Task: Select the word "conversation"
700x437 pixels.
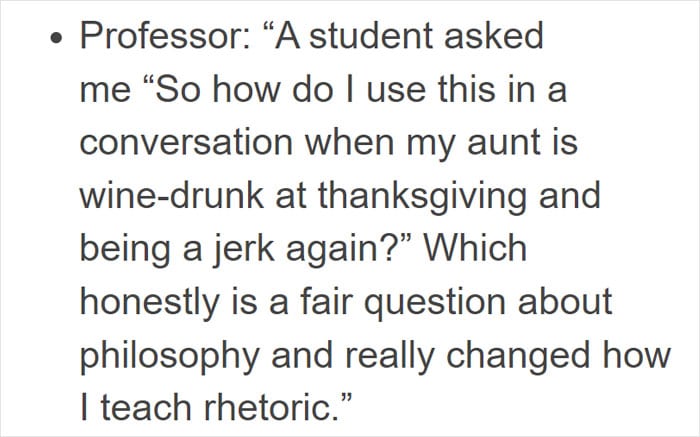Action: click(x=186, y=142)
